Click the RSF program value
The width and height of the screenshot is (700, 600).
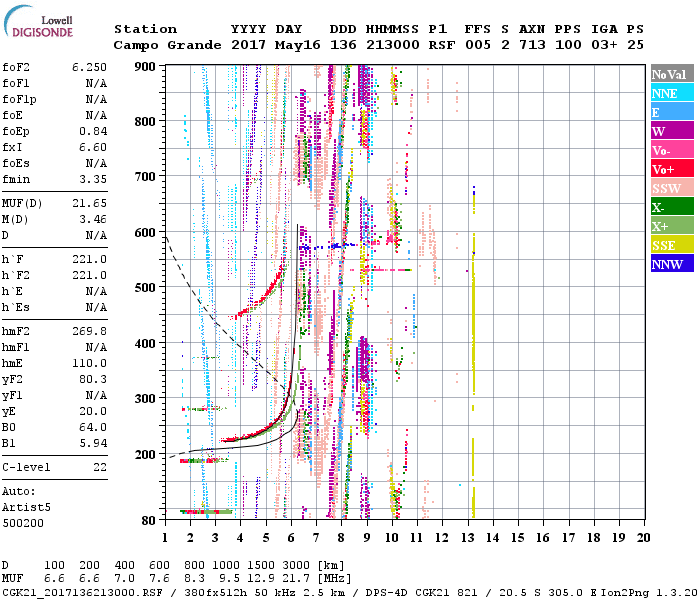coord(442,45)
